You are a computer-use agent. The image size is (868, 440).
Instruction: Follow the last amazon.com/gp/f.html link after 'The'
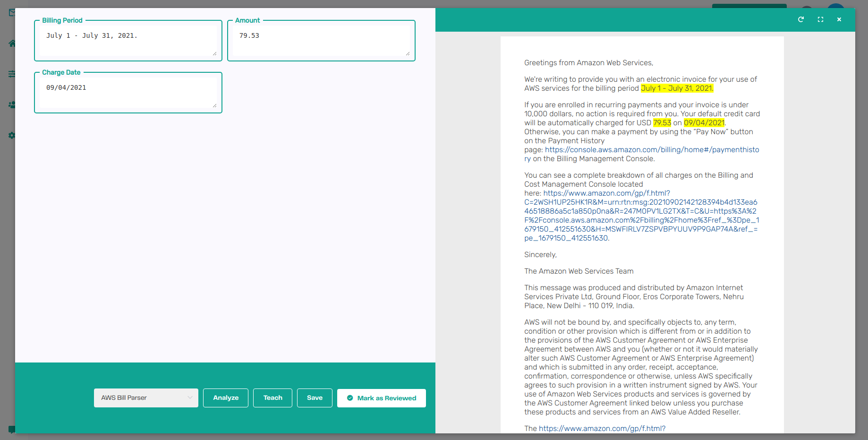tap(602, 429)
